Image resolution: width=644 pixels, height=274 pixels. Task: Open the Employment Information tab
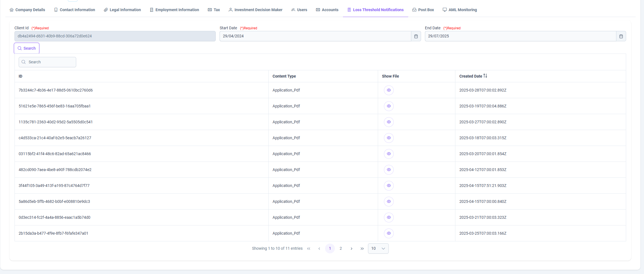(x=174, y=10)
